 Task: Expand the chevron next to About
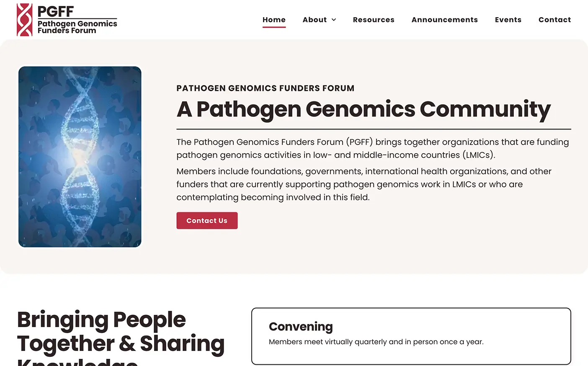pos(334,20)
